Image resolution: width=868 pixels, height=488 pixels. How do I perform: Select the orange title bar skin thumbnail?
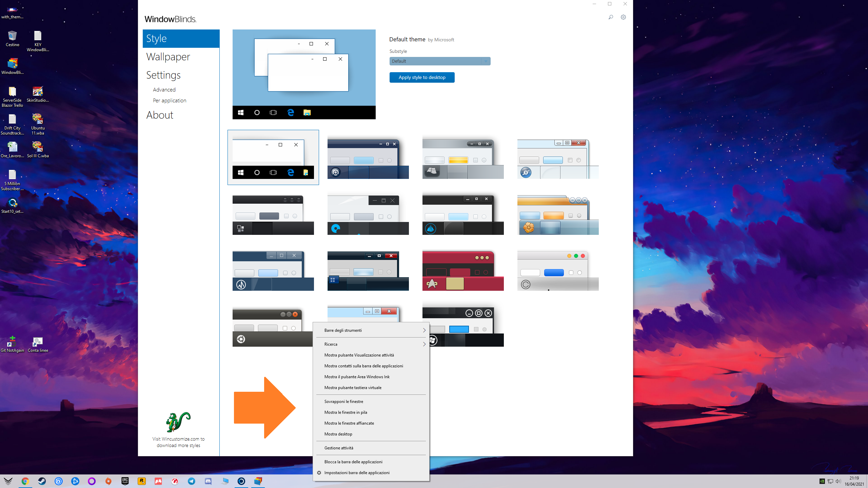click(558, 215)
